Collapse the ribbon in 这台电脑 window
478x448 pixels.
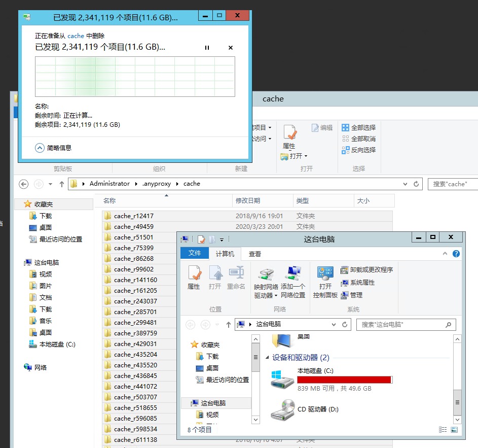tap(445, 254)
